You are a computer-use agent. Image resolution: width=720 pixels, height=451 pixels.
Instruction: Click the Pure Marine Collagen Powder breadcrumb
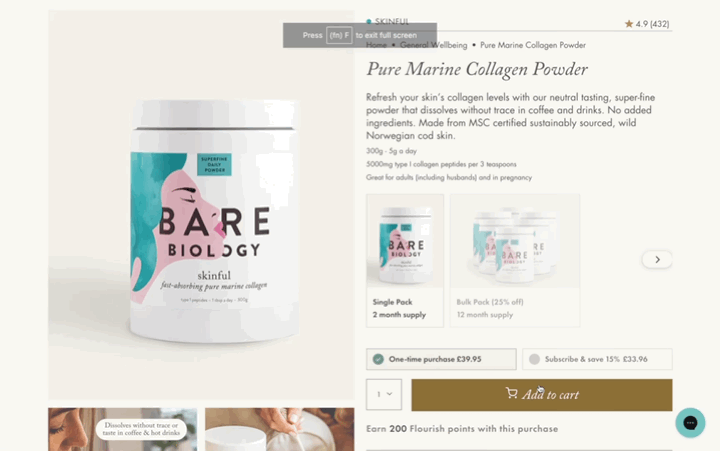click(533, 45)
